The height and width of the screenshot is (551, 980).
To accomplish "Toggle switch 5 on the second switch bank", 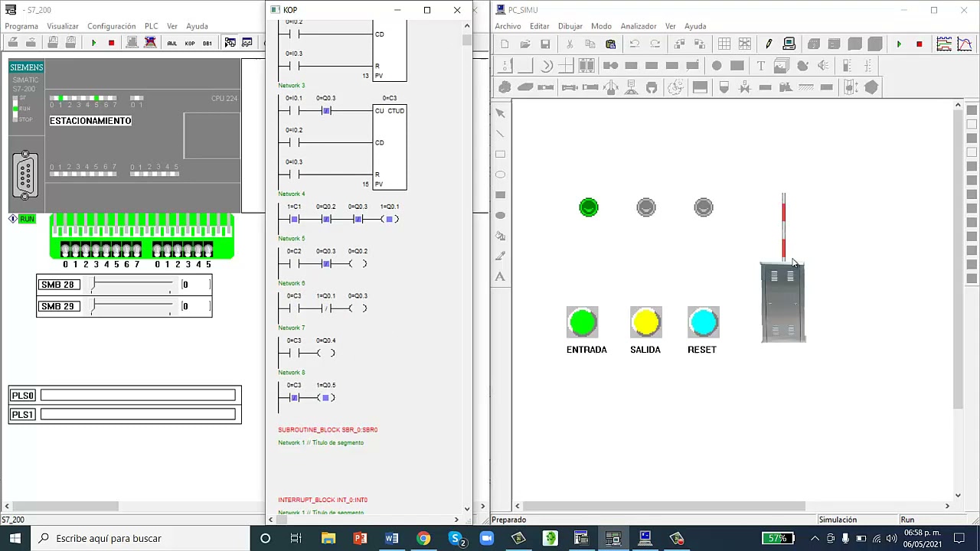I will (x=208, y=250).
